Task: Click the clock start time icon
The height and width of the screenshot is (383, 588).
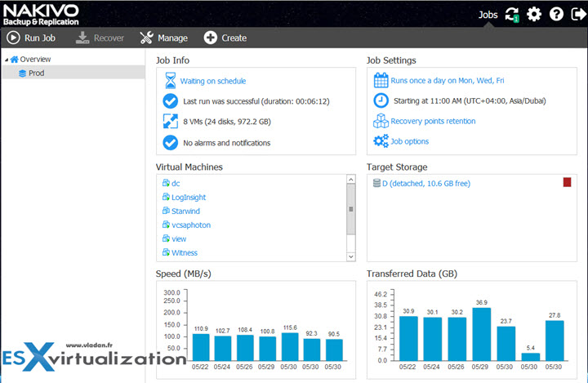Action: pyautogui.click(x=381, y=100)
